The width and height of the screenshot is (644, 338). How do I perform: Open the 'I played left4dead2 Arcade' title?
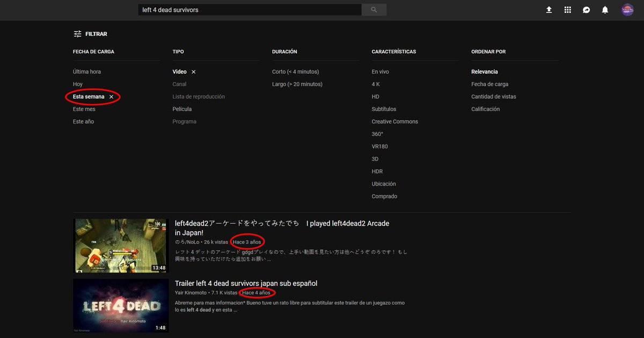click(282, 228)
